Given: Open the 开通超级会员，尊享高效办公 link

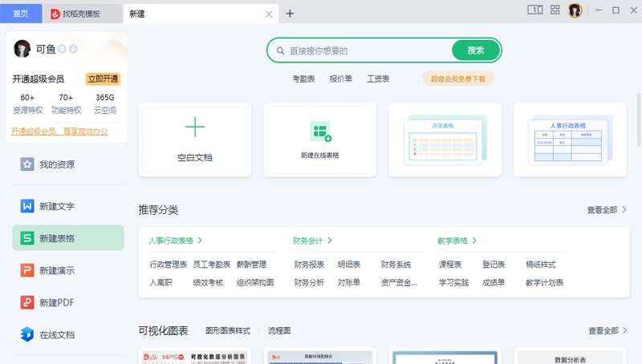Looking at the screenshot, I should 59,131.
